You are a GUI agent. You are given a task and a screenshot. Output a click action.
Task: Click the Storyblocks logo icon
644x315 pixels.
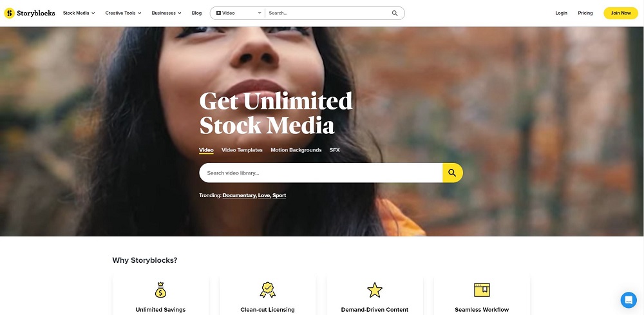(x=10, y=13)
